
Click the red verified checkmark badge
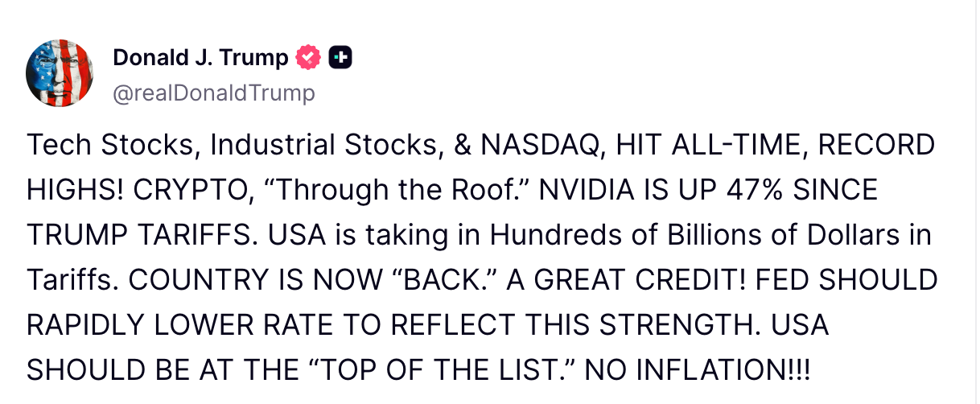coord(309,58)
